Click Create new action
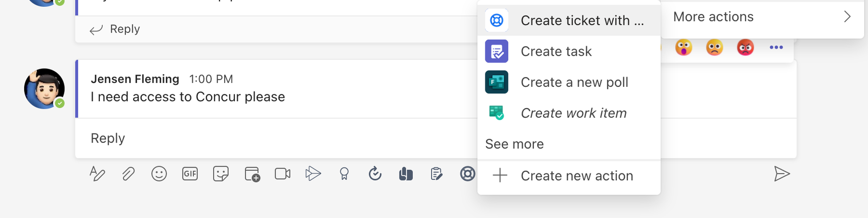The height and width of the screenshot is (218, 868). tap(576, 176)
